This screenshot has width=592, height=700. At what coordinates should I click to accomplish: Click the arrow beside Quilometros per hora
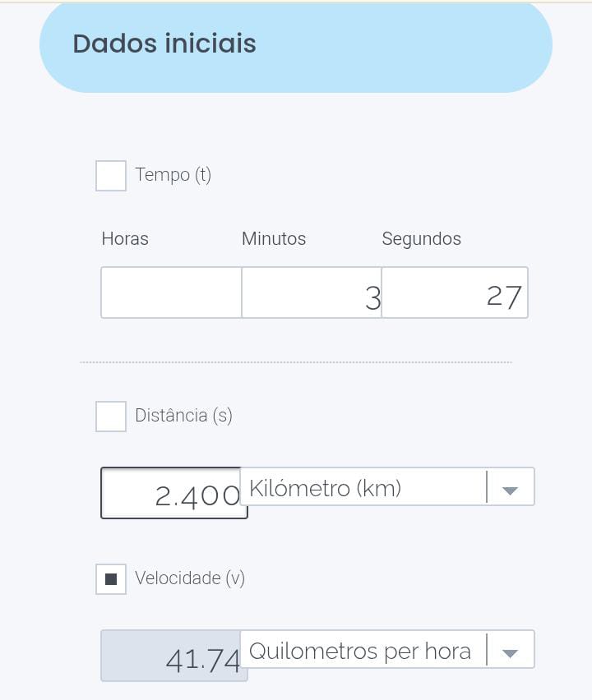click(510, 652)
